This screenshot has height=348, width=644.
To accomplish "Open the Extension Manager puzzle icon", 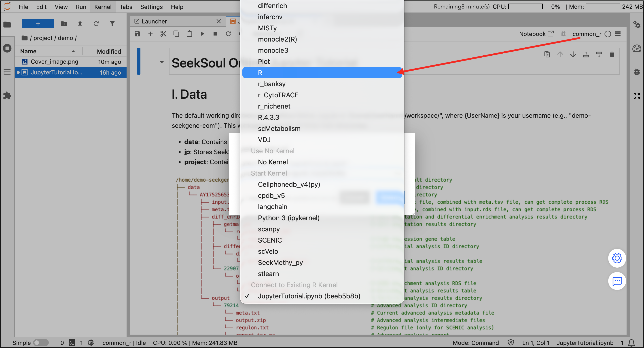I will click(7, 96).
